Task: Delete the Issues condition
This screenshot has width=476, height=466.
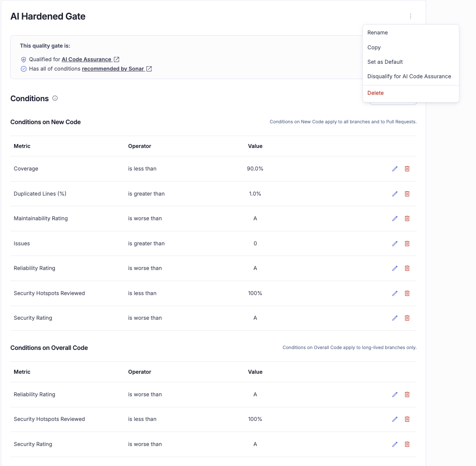Action: coord(407,244)
